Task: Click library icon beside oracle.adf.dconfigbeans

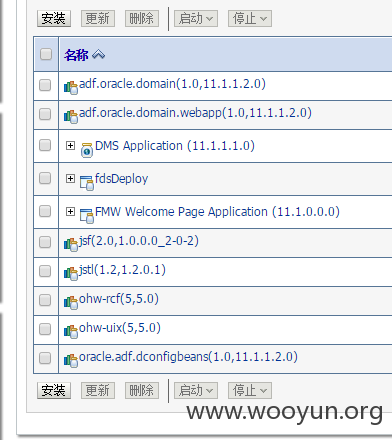Action: point(71,361)
